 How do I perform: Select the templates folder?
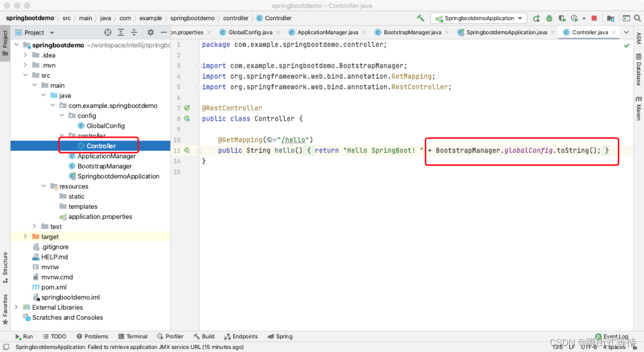tap(83, 206)
